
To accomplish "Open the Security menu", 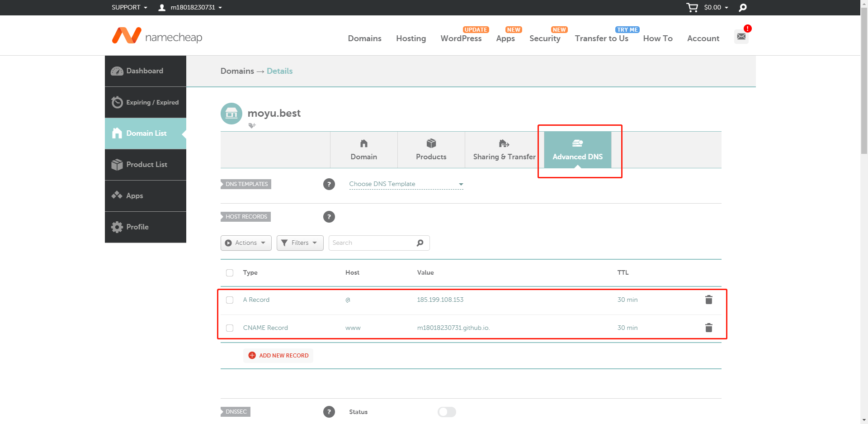I will (545, 38).
